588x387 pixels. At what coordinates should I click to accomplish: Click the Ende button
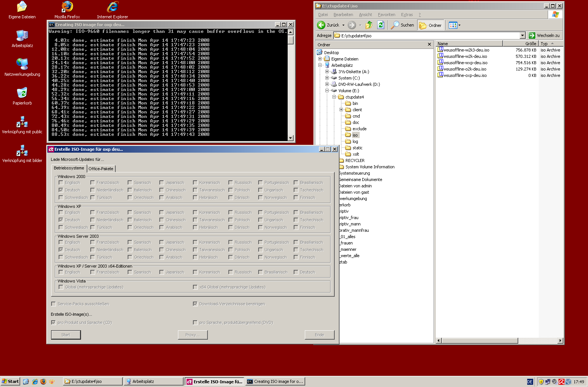319,335
